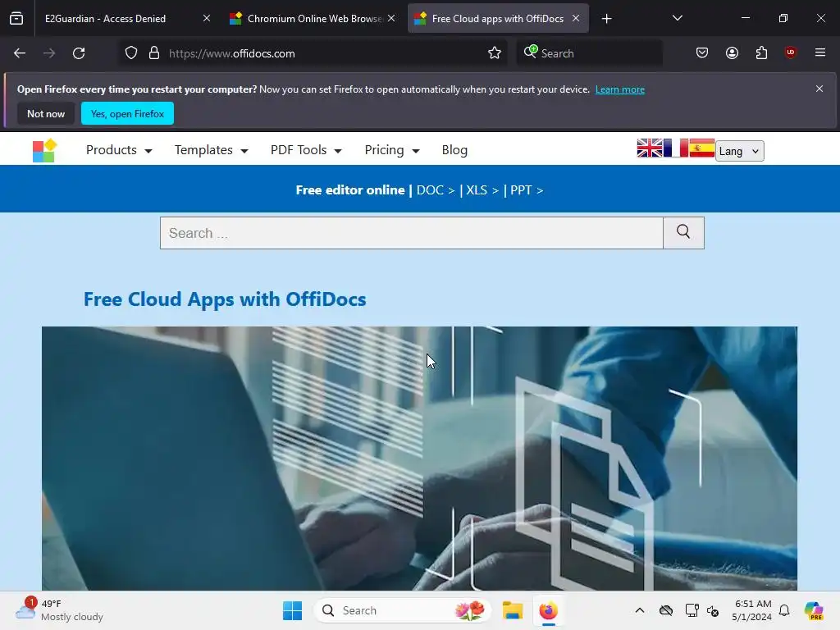Click the Firefox taskbar icon
The height and width of the screenshot is (630, 840).
548,610
